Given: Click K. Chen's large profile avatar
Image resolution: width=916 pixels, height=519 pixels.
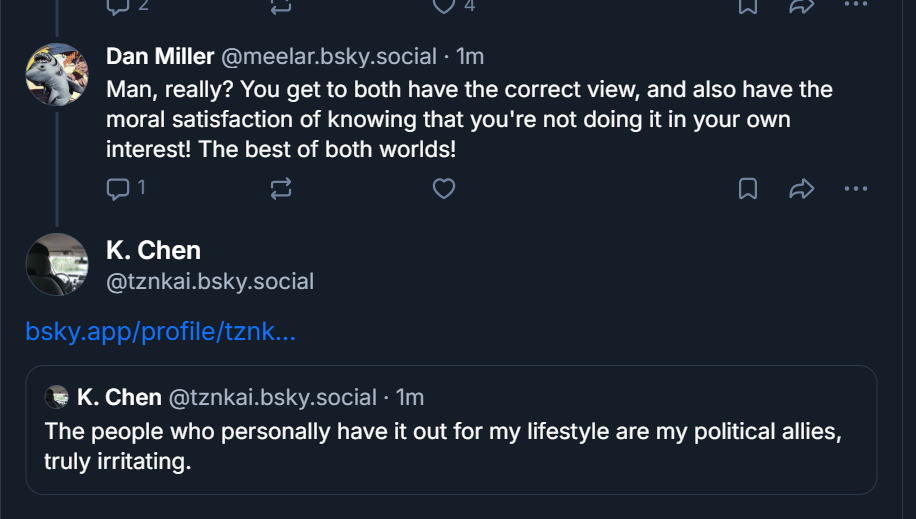Looking at the screenshot, I should pyautogui.click(x=56, y=264).
